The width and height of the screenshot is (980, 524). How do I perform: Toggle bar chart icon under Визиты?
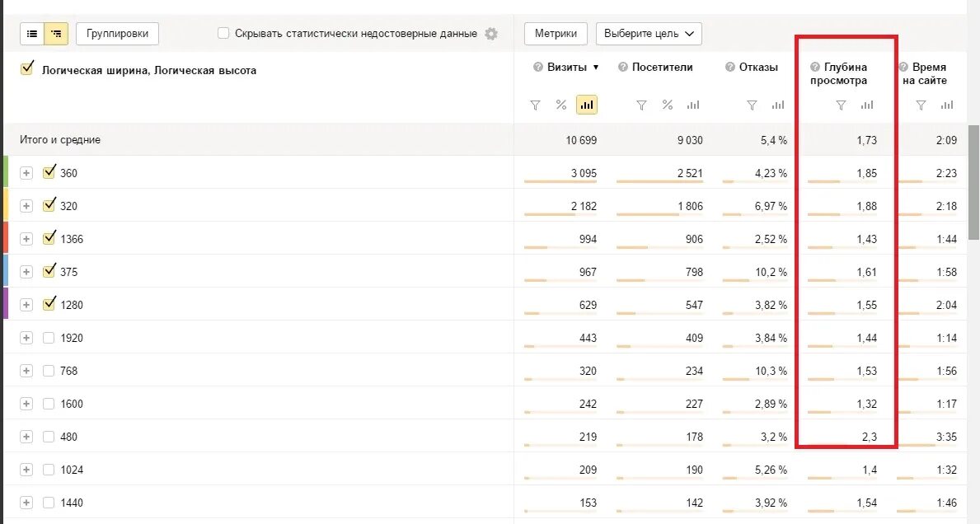pos(587,105)
